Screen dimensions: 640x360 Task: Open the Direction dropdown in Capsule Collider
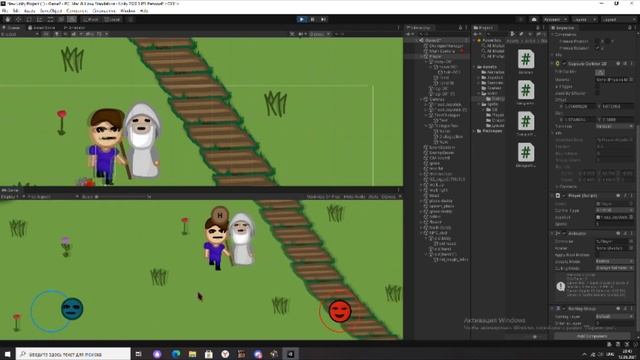click(x=614, y=126)
